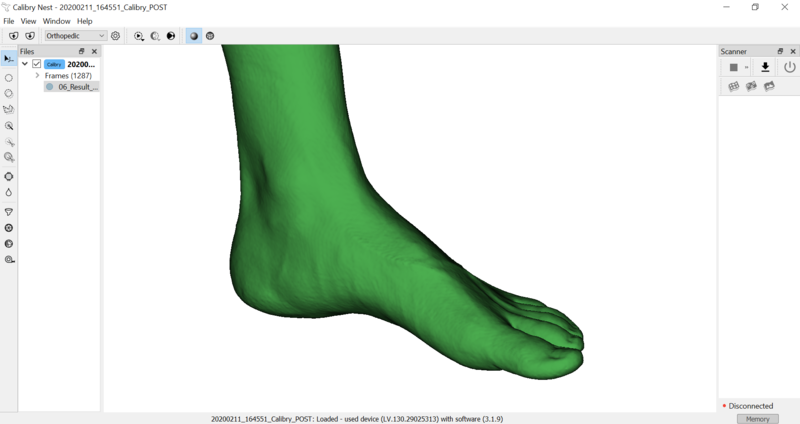Click the grid texture icon in Scanner panel
The image size is (800, 424).
(x=734, y=87)
